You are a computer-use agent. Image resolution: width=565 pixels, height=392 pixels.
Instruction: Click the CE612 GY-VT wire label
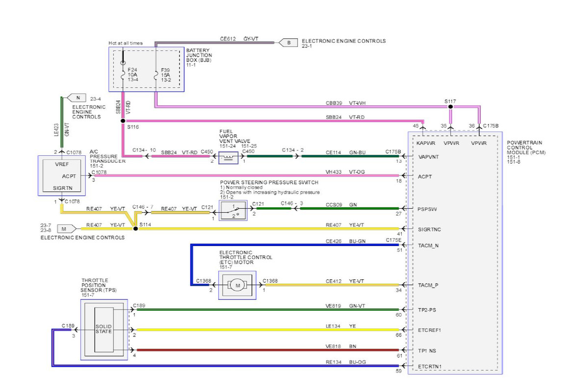239,39
